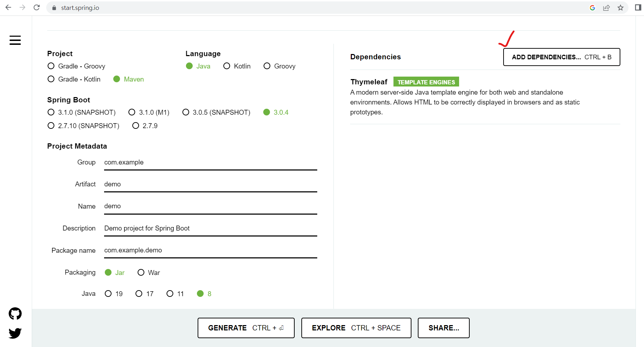Screen dimensions: 644x347
Task: Share this page via share icon
Action: pyautogui.click(x=607, y=8)
